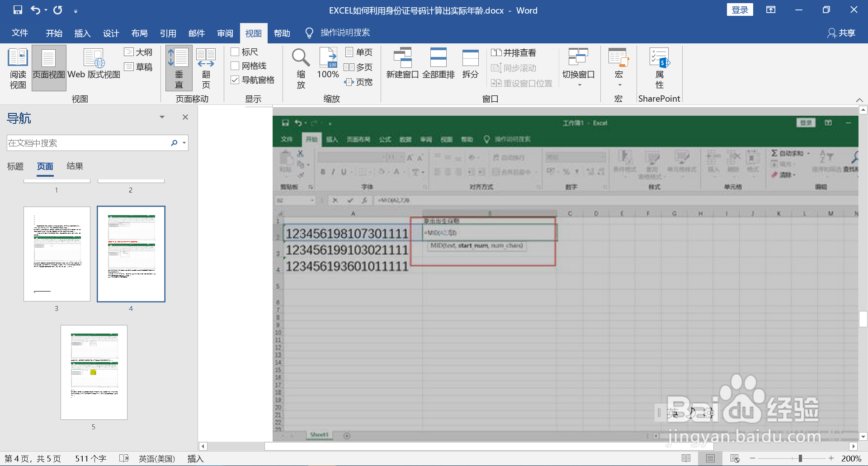Select Print Layout view (页面视图)
This screenshot has height=466, width=868.
[x=49, y=68]
